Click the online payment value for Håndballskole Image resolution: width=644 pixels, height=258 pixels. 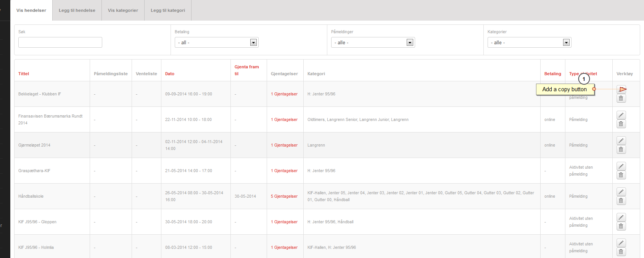550,196
